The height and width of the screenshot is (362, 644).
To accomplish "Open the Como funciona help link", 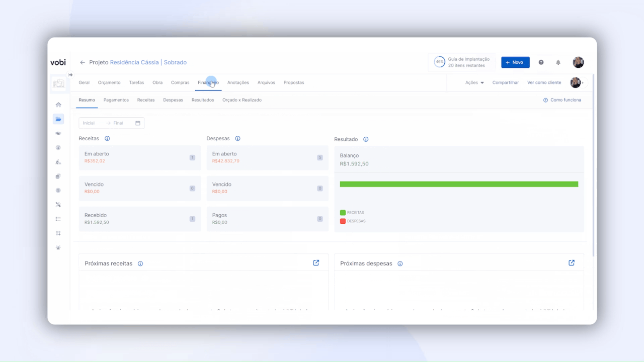I will 562,100.
